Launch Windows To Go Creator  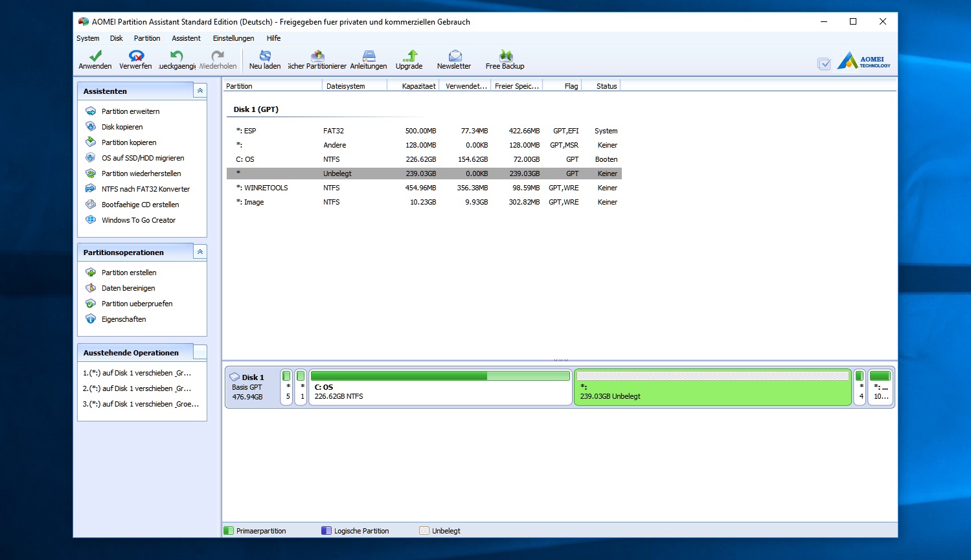click(139, 220)
